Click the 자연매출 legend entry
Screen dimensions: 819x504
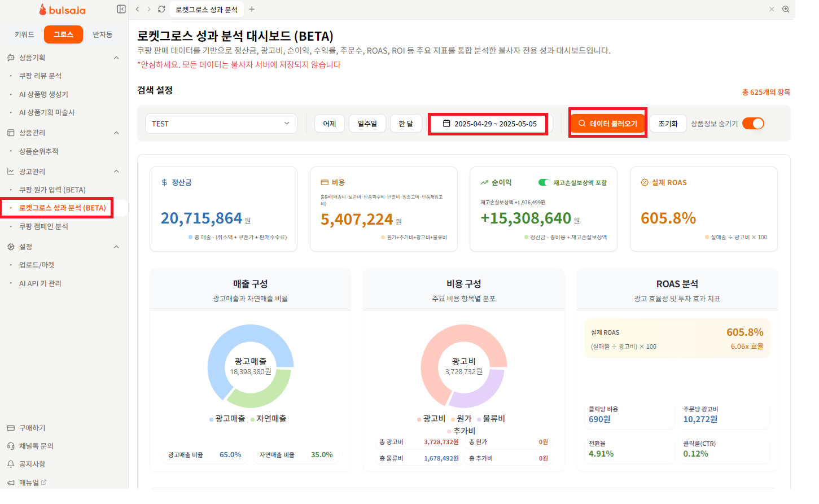[x=269, y=419]
